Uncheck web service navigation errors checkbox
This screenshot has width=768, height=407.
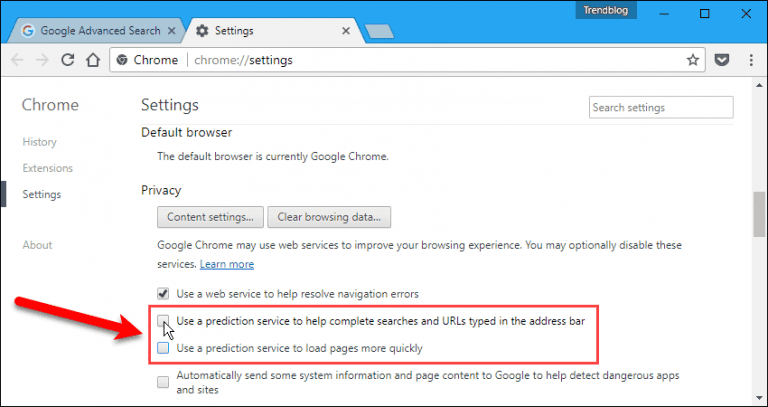164,294
